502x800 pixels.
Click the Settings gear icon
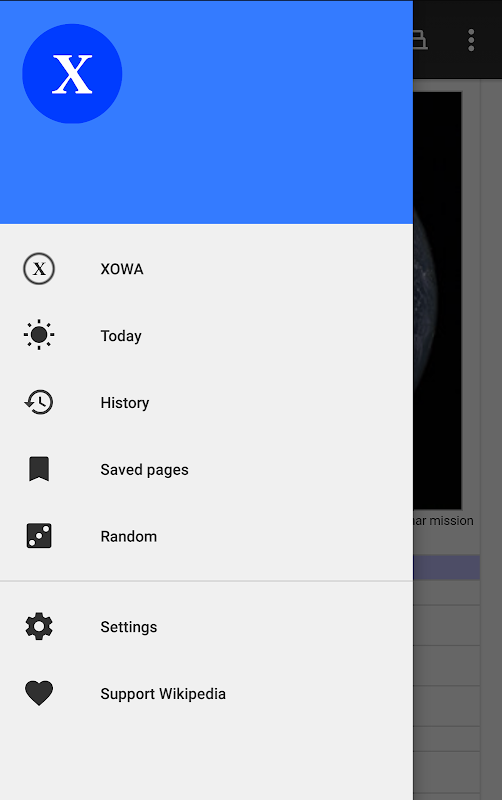coord(39,627)
